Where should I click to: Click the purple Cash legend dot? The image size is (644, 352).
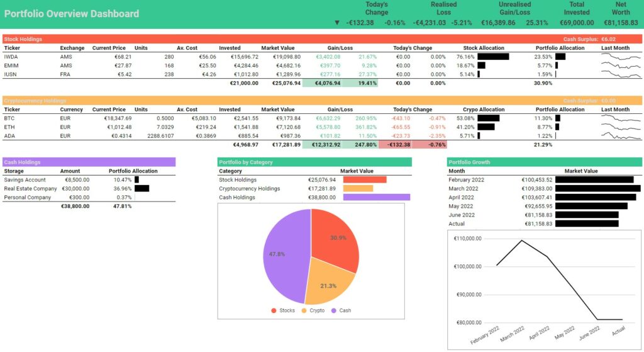333,310
